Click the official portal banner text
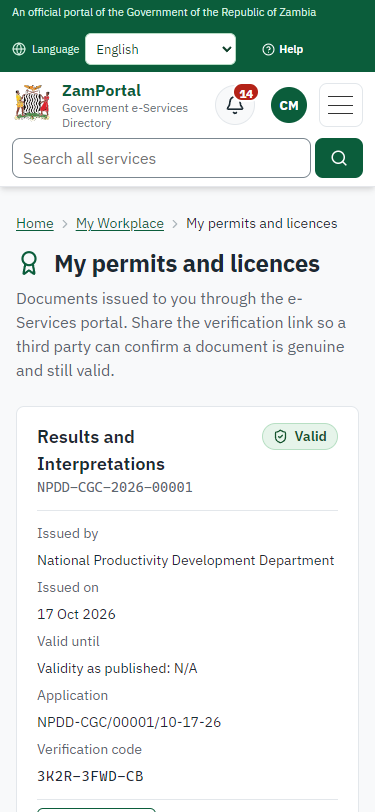This screenshot has height=812, width=375. [x=164, y=12]
